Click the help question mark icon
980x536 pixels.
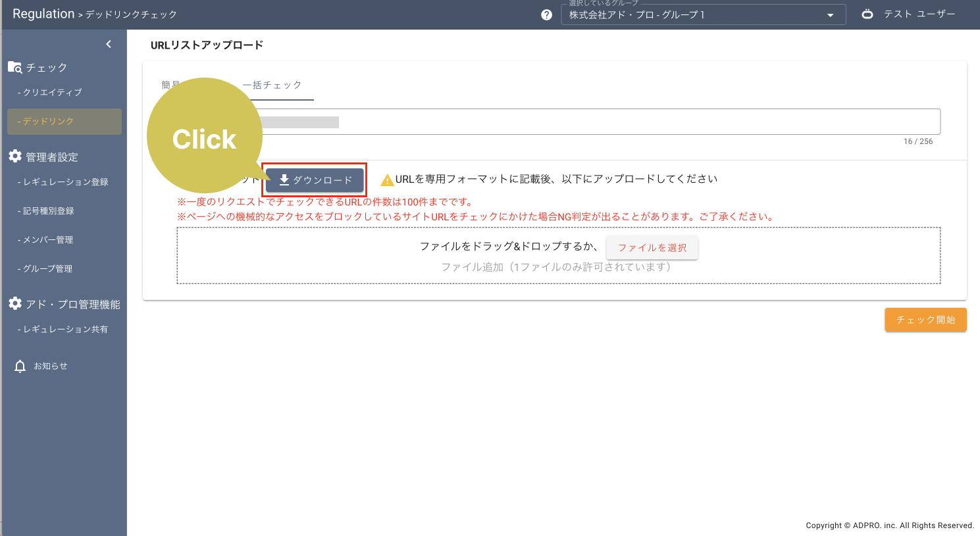[546, 15]
